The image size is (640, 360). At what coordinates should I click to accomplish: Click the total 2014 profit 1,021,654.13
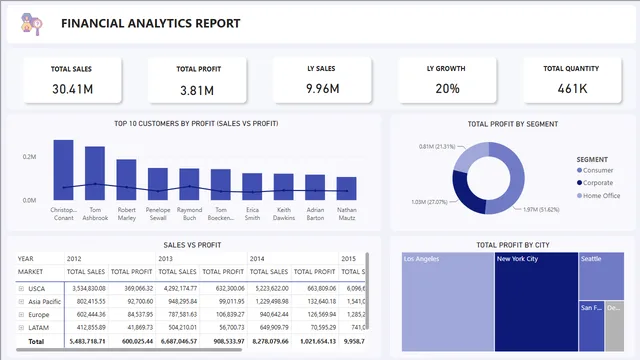click(x=318, y=341)
